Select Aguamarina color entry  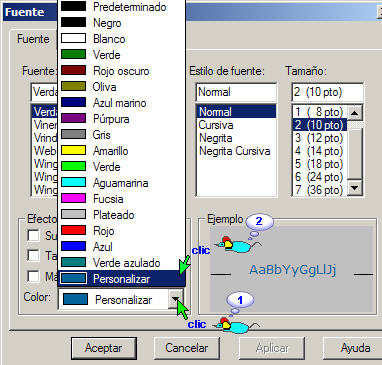point(122,183)
